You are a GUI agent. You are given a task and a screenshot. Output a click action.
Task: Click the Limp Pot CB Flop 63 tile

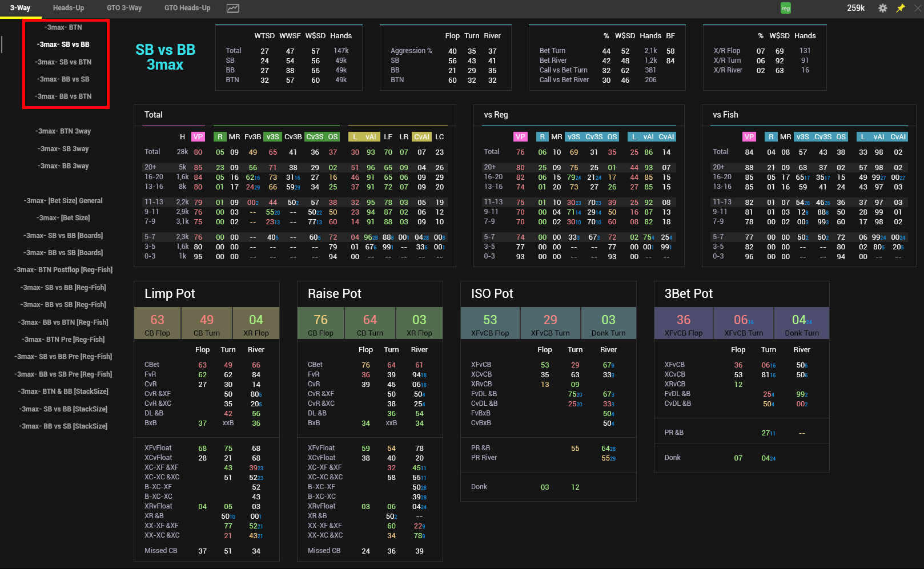click(x=157, y=324)
